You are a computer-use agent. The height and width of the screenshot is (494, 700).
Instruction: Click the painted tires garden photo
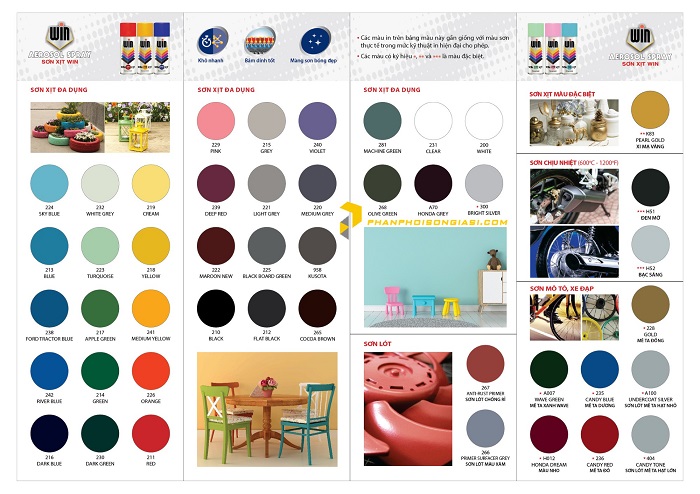(67, 127)
